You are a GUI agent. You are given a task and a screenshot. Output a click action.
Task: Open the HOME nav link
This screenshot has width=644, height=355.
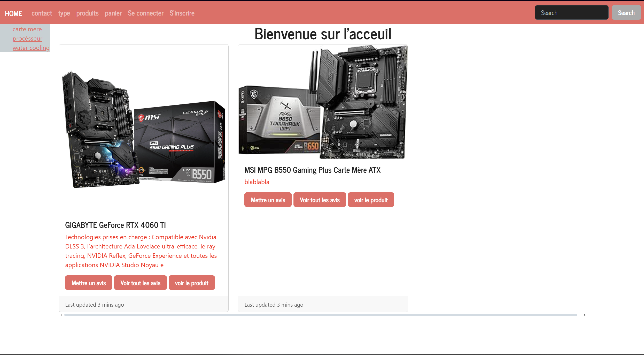click(13, 13)
